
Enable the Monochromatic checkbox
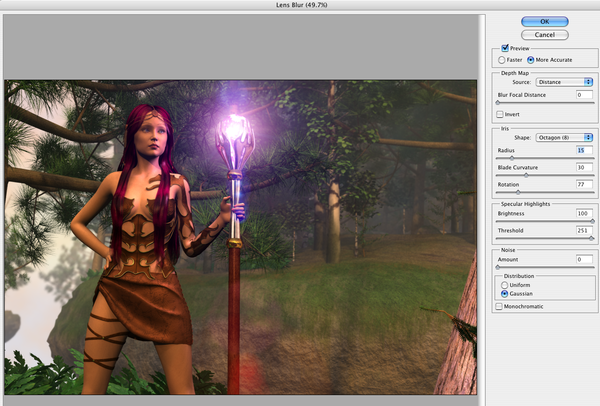point(499,307)
